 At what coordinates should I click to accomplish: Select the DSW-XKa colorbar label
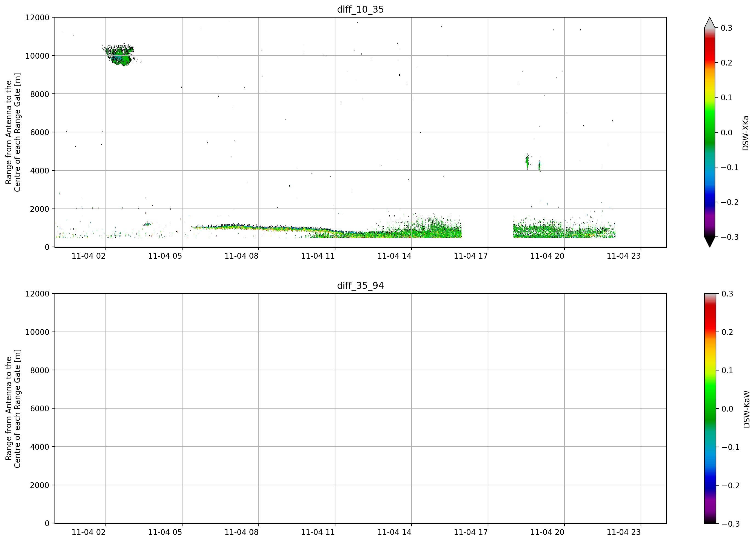tap(745, 133)
